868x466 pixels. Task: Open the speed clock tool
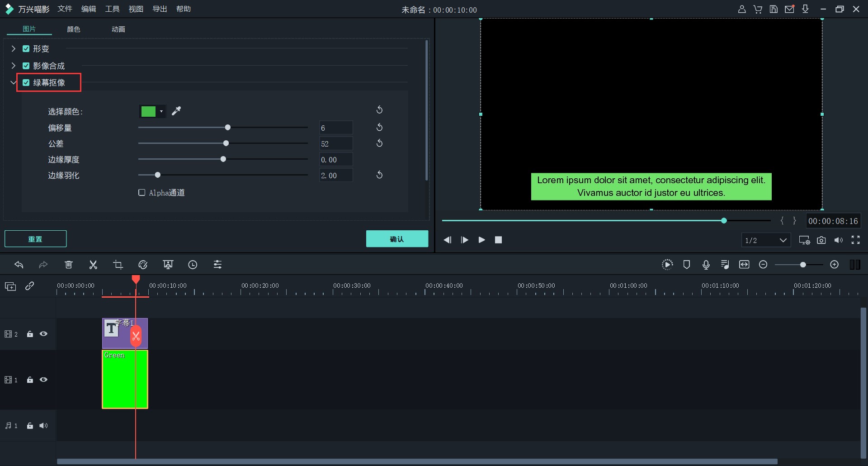click(193, 265)
